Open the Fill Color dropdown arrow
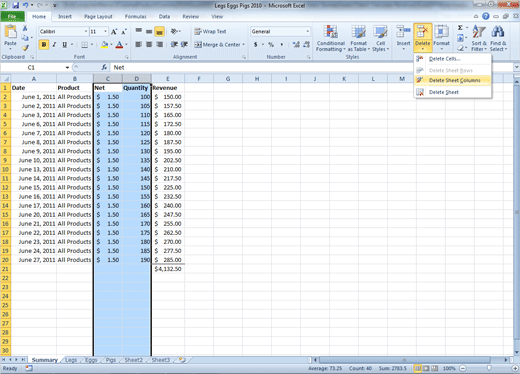This screenshot has width=520, height=374. pyautogui.click(x=111, y=45)
